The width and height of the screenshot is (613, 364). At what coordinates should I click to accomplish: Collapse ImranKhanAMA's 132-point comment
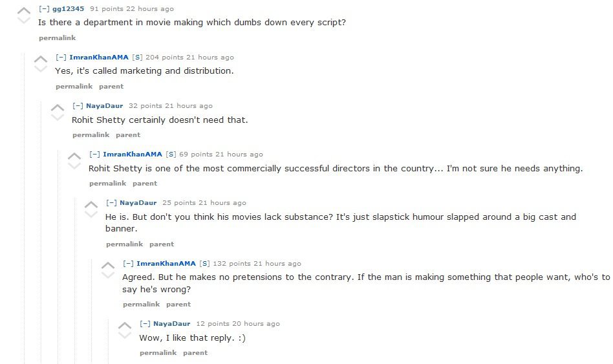[x=128, y=263]
